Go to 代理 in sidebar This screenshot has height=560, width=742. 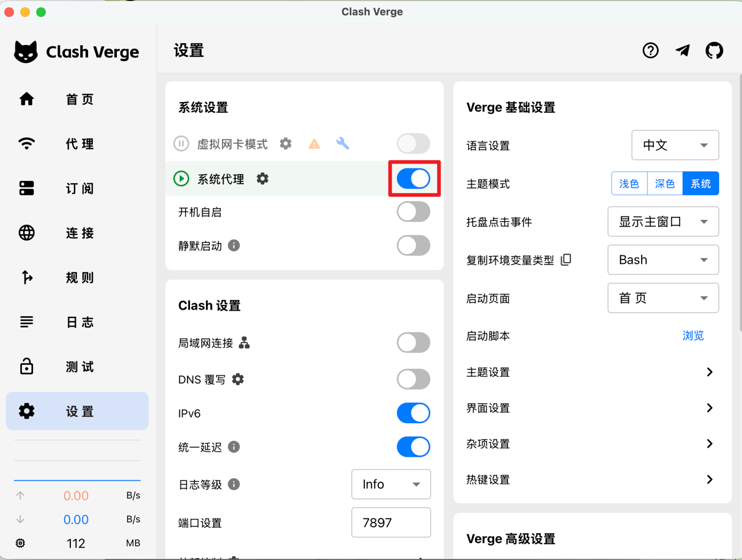point(77,144)
